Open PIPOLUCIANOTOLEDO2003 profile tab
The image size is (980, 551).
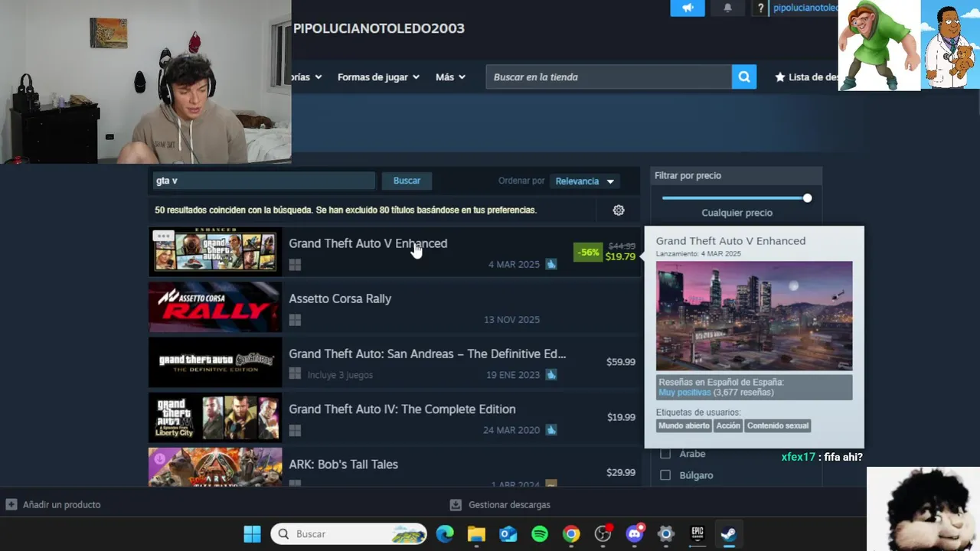click(x=379, y=28)
